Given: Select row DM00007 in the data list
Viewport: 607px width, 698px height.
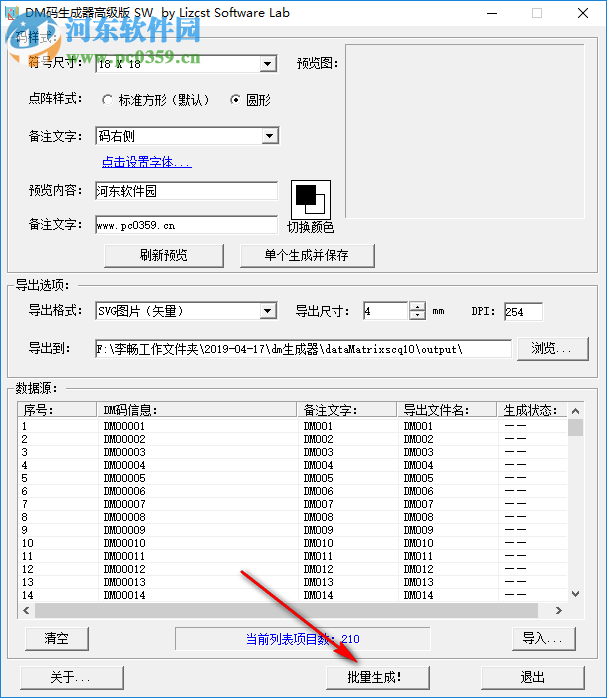Looking at the screenshot, I should [x=293, y=504].
